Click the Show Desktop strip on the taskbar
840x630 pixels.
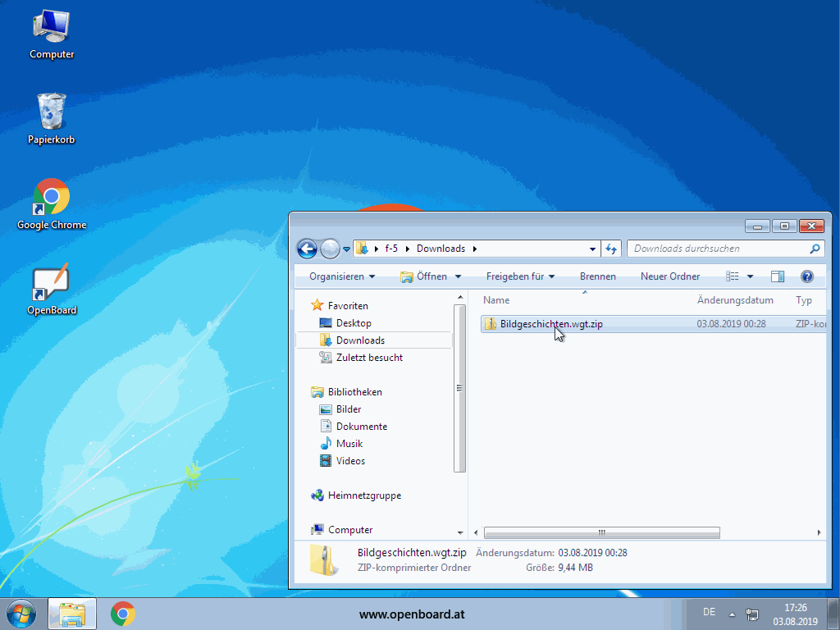pyautogui.click(x=833, y=614)
